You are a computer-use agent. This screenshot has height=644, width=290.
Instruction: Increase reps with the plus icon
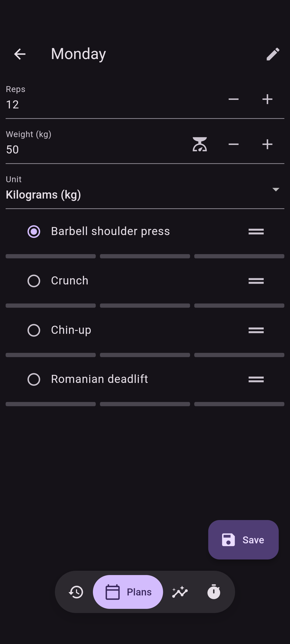267,99
